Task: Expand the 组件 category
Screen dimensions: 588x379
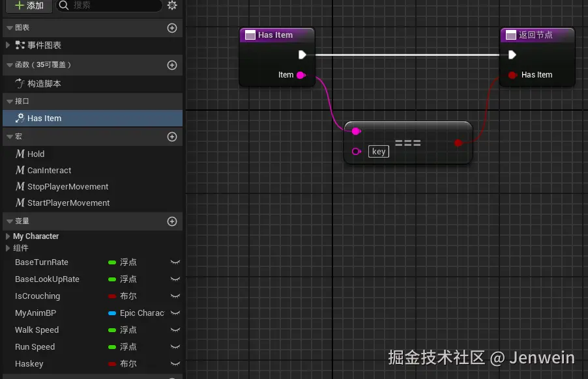Action: tap(8, 248)
